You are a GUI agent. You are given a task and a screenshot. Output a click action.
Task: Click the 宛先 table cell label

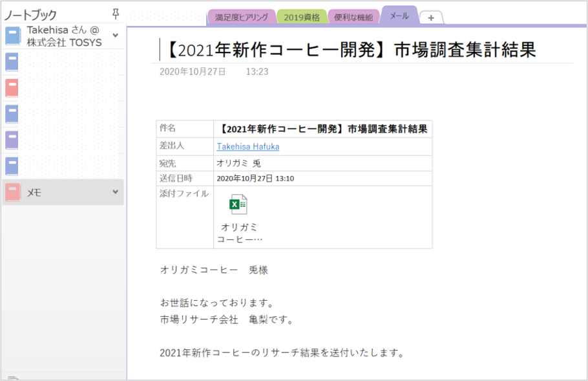point(167,163)
